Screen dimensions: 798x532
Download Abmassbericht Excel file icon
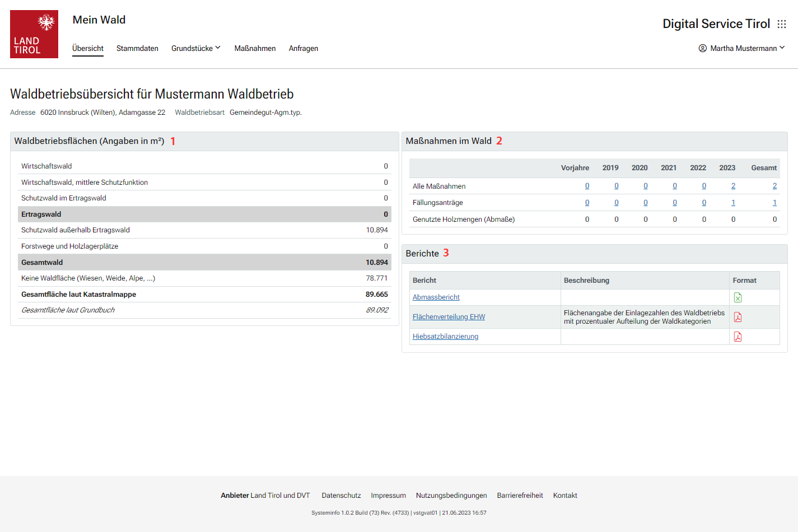pyautogui.click(x=738, y=297)
